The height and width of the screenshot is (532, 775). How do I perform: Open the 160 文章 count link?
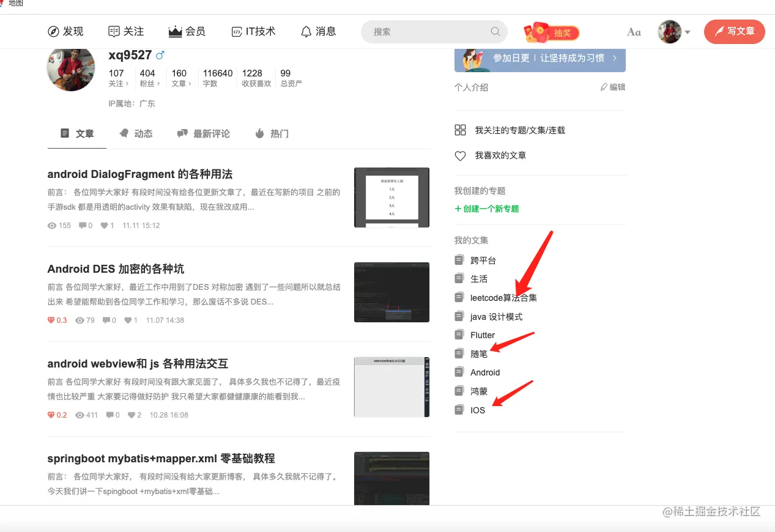181,78
